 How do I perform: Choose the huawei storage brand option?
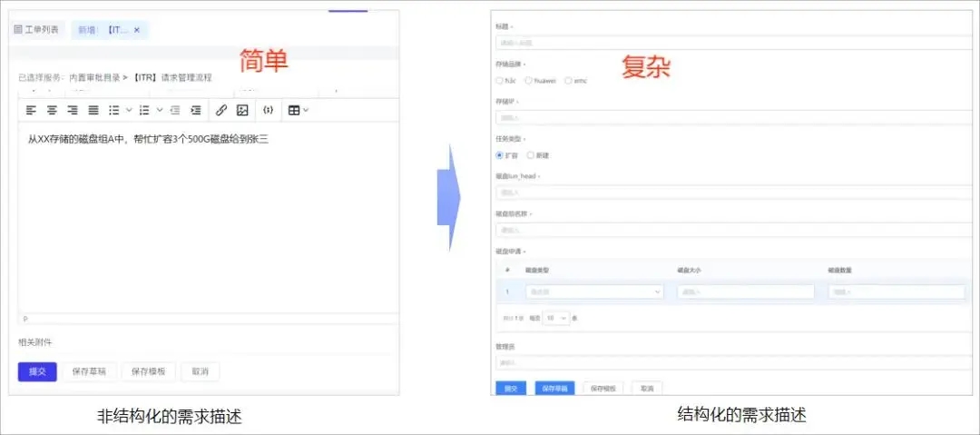tap(529, 80)
